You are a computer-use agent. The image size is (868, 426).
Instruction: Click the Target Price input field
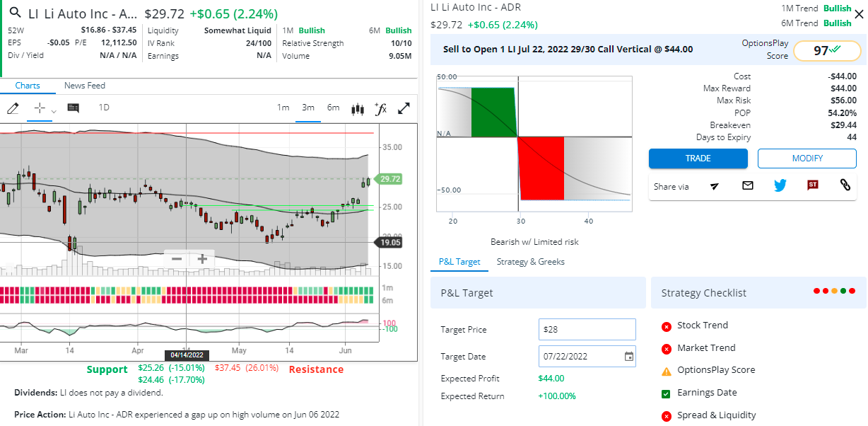pos(587,330)
